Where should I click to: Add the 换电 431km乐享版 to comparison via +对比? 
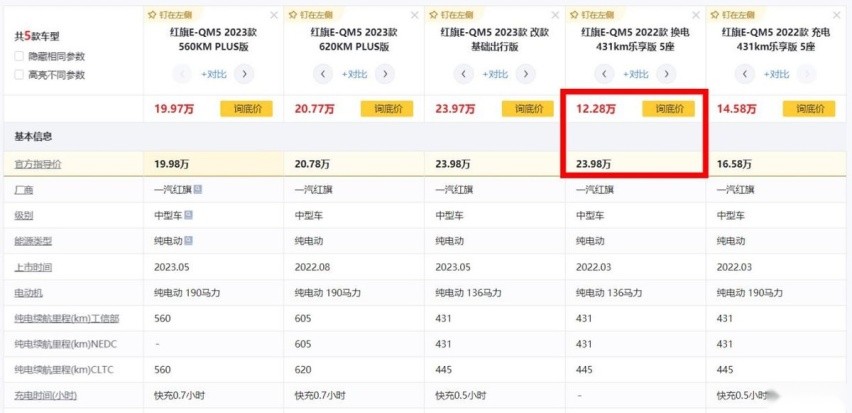click(x=635, y=74)
